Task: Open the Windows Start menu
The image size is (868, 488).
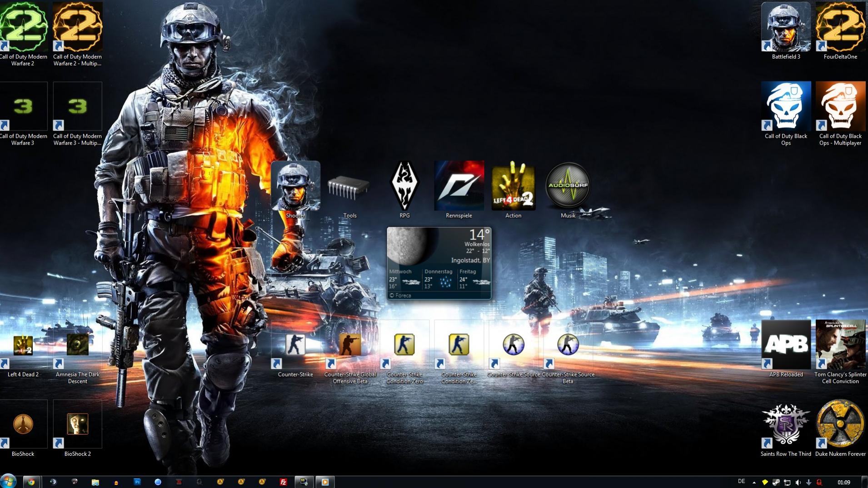Action: coord(8,481)
